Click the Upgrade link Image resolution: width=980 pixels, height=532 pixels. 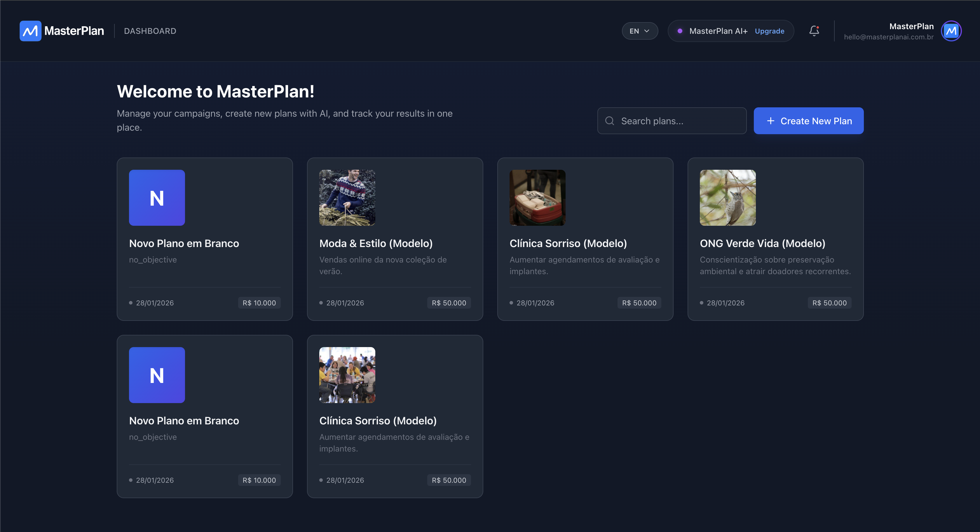(769, 31)
